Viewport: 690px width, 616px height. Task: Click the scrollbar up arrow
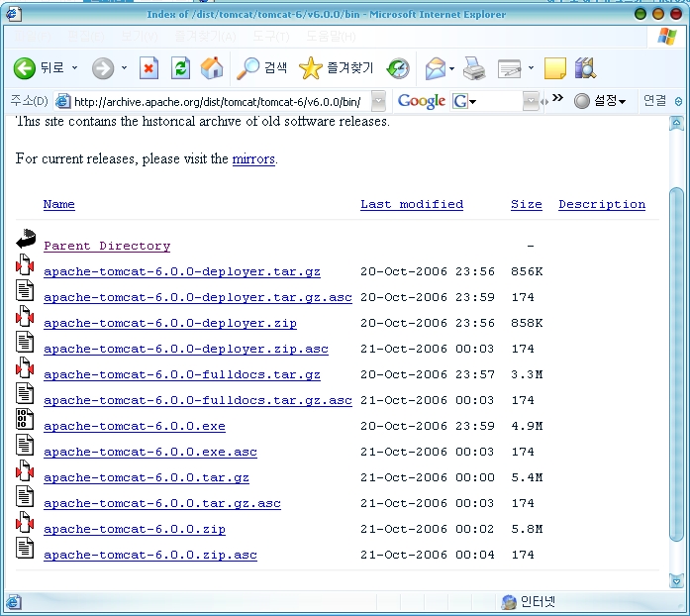676,123
